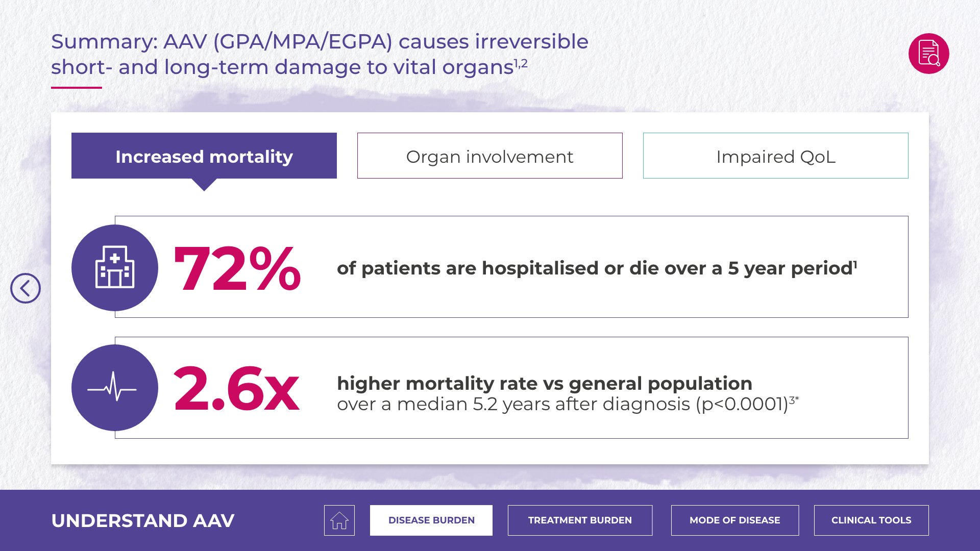The image size is (980, 551).
Task: Go back with the left arrow
Action: 26,288
